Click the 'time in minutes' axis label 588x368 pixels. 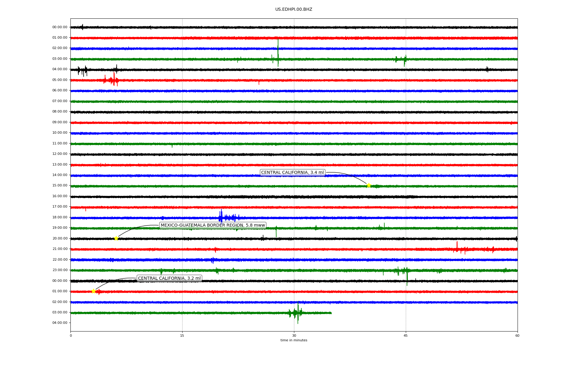point(294,340)
